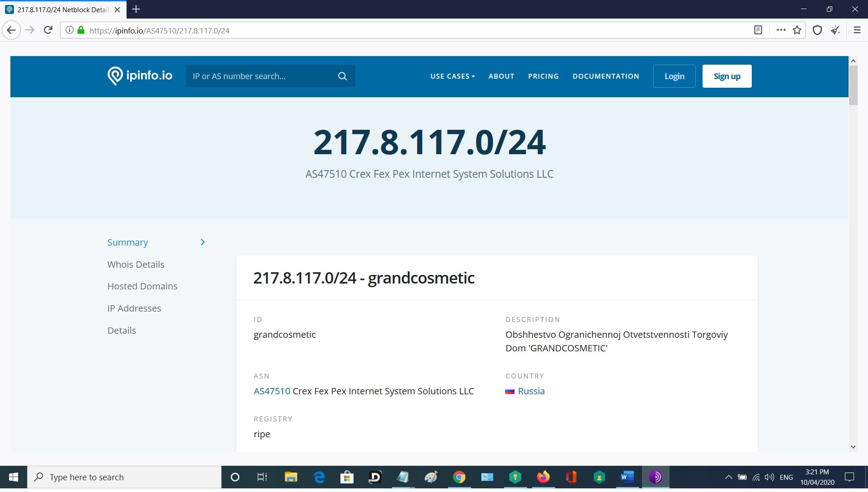The width and height of the screenshot is (868, 492).
Task: Click the Login button
Action: tap(674, 76)
